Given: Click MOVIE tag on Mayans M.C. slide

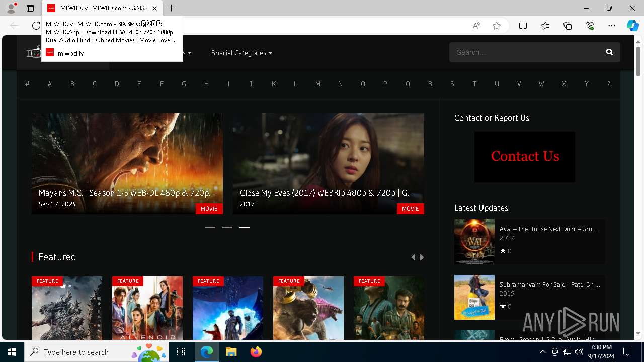Looking at the screenshot, I should [x=209, y=209].
